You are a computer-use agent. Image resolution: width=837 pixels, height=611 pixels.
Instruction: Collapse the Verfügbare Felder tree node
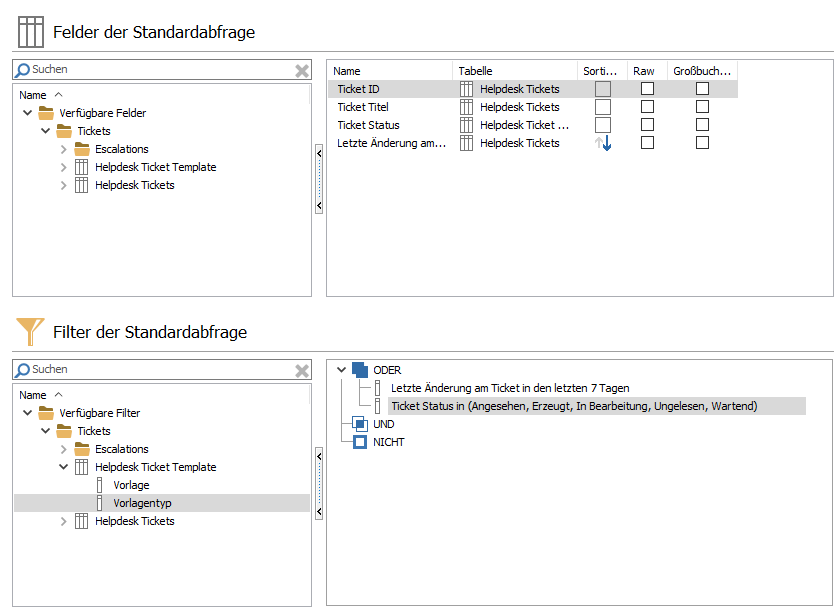pyautogui.click(x=28, y=112)
